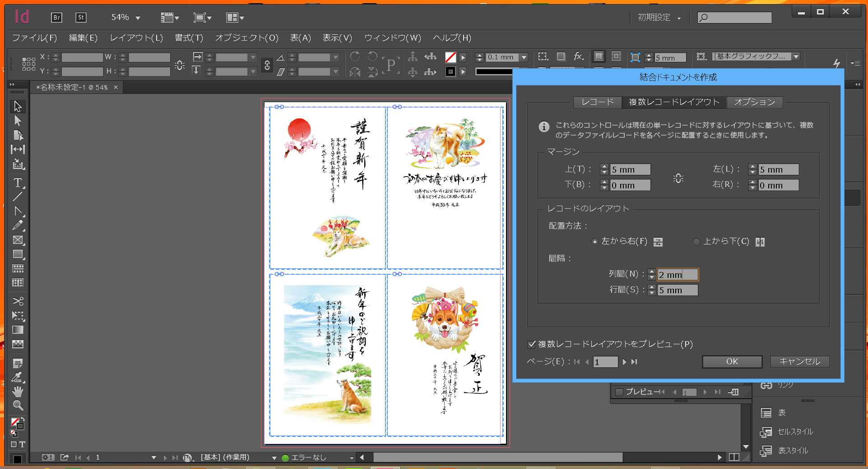868x469 pixels.
Task: Click the horizontal scrollbar of the document
Action: (497, 457)
